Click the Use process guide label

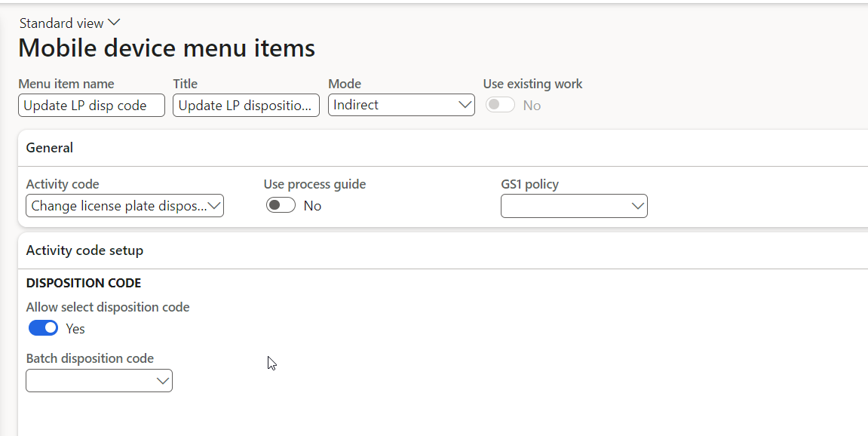coord(314,184)
